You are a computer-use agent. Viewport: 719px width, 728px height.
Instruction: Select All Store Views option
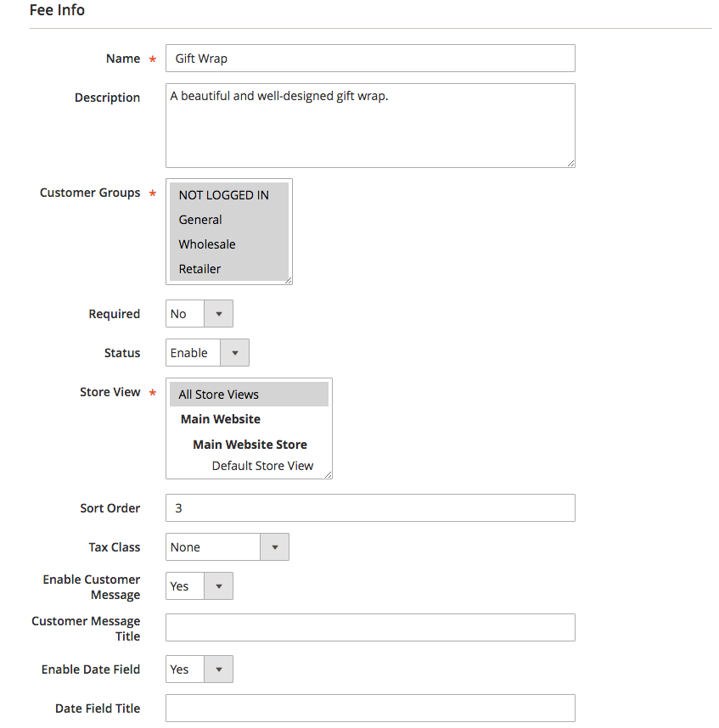(249, 395)
